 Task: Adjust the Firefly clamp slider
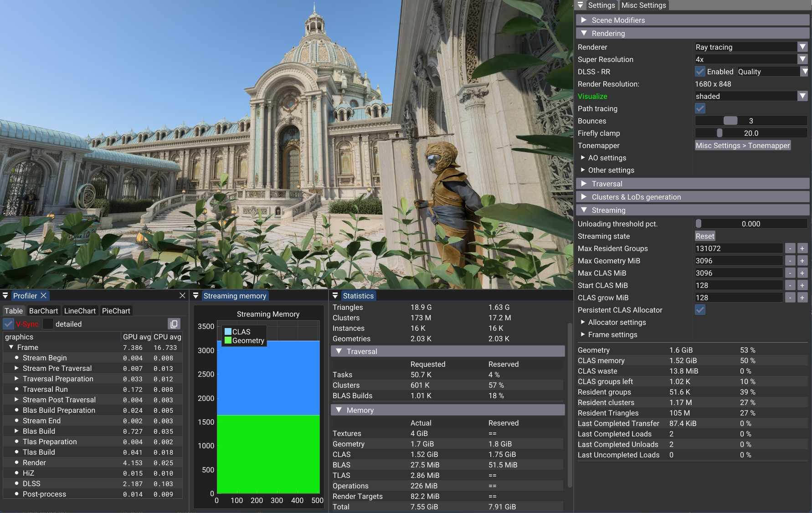coord(751,133)
